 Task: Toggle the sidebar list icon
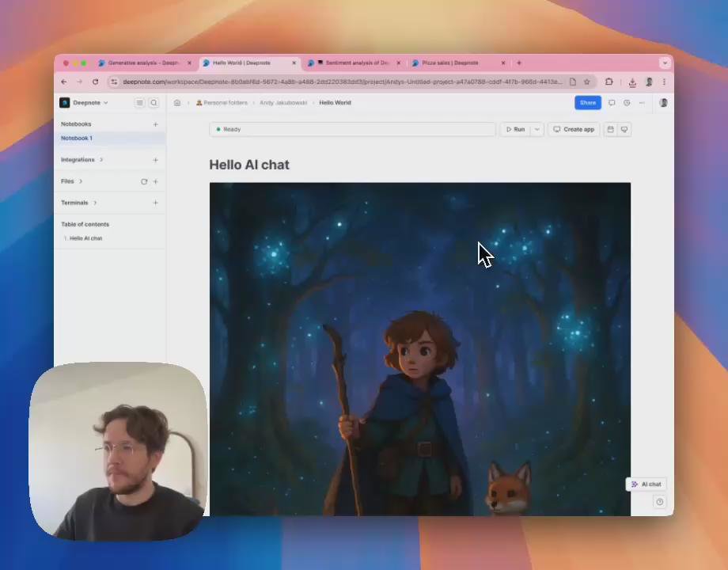click(x=139, y=103)
